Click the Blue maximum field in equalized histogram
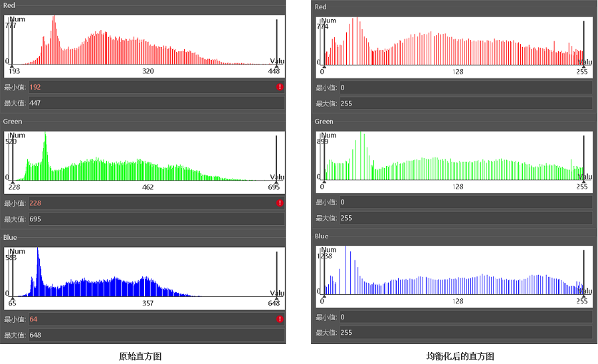 coord(464,332)
